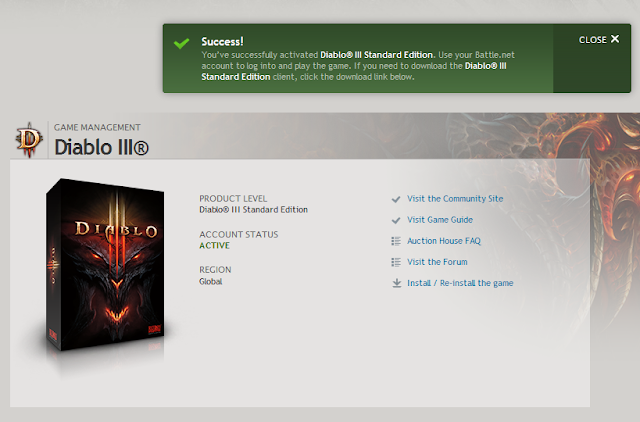The image size is (640, 422).
Task: Click the X icon beside CLOSE
Action: coord(615,39)
